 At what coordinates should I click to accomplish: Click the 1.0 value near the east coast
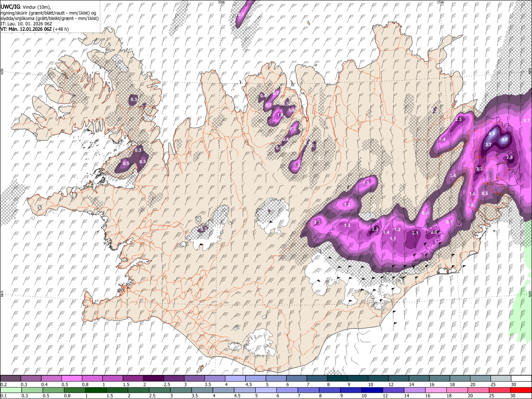(470, 205)
